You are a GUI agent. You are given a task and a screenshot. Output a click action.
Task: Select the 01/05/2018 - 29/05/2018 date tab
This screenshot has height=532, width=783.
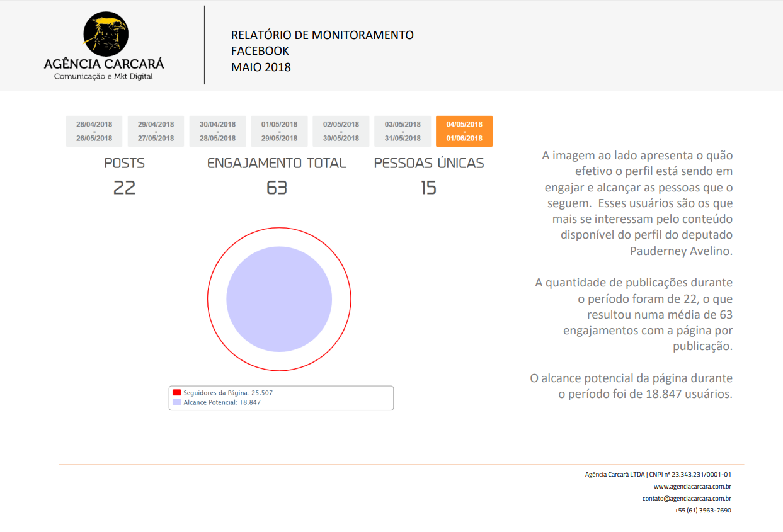point(279,131)
